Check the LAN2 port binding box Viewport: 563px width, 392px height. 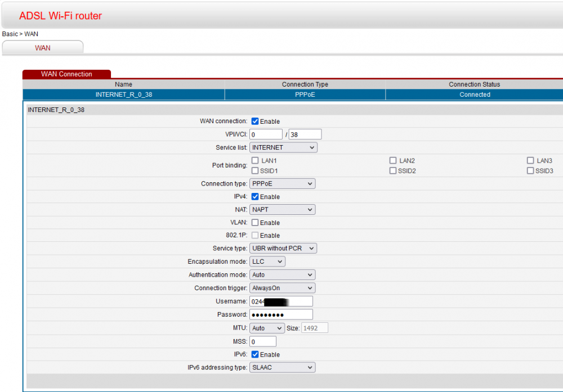(x=393, y=161)
